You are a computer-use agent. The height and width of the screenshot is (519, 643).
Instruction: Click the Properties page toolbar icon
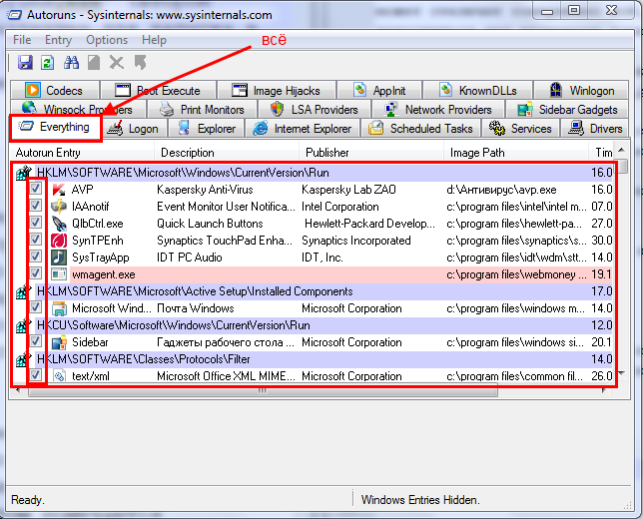click(94, 63)
